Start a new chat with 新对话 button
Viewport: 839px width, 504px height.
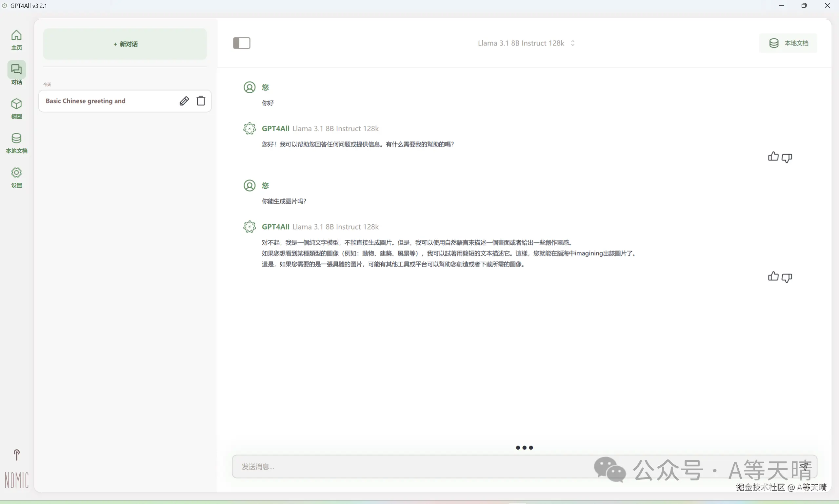coord(125,44)
